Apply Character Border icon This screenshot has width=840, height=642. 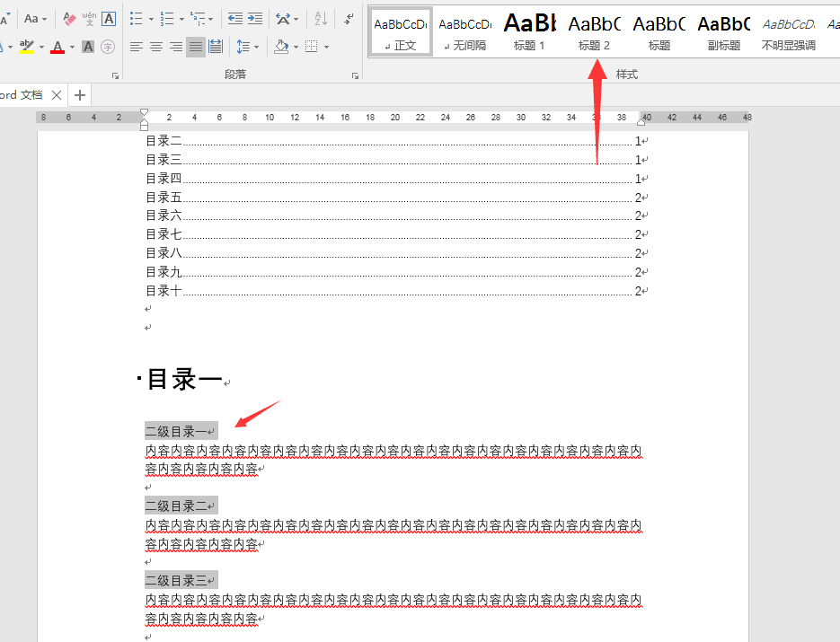109,19
